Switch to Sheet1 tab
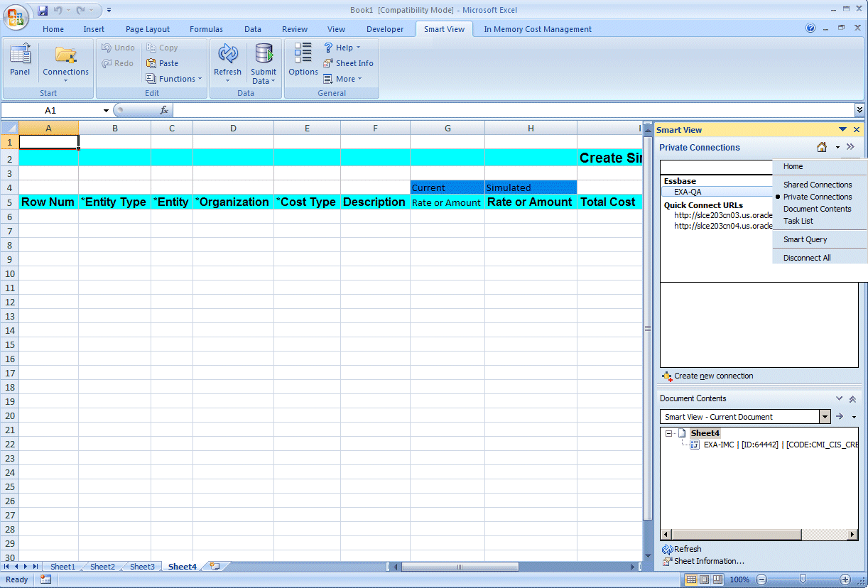 pyautogui.click(x=63, y=567)
